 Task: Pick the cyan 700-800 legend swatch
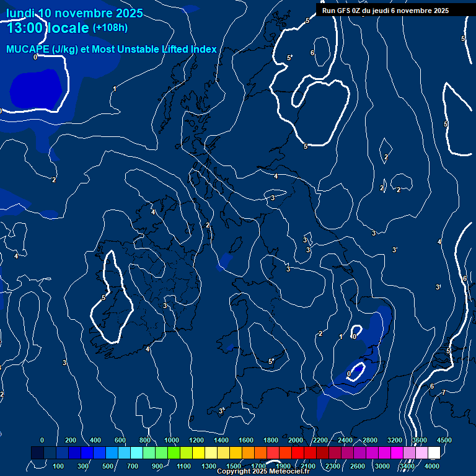136,452
